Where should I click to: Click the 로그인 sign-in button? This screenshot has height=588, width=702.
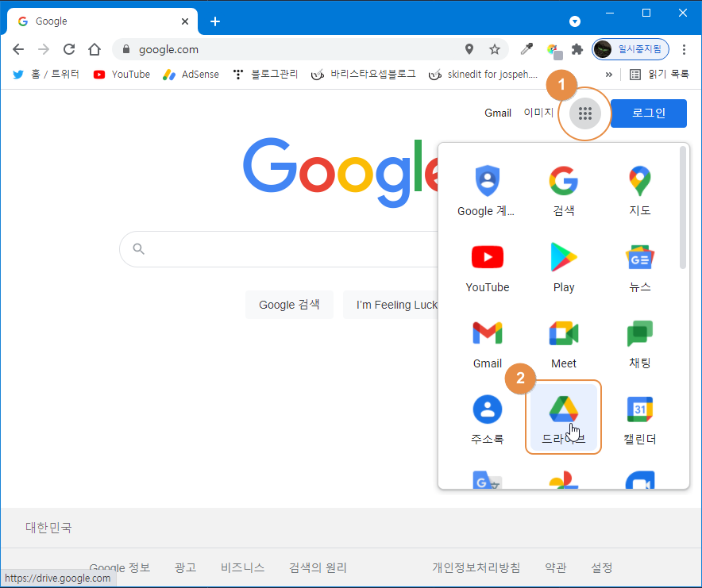648,113
